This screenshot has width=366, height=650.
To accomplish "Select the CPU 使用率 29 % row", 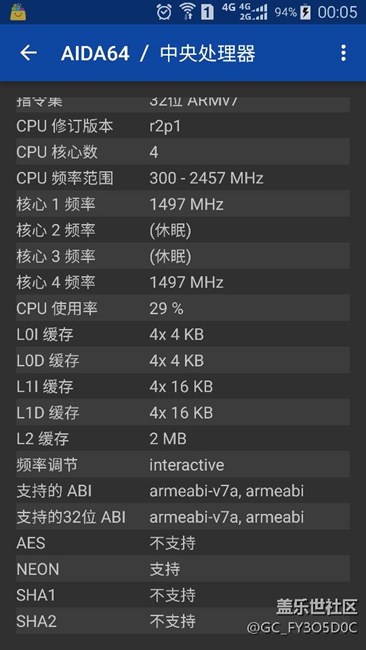I will [183, 308].
